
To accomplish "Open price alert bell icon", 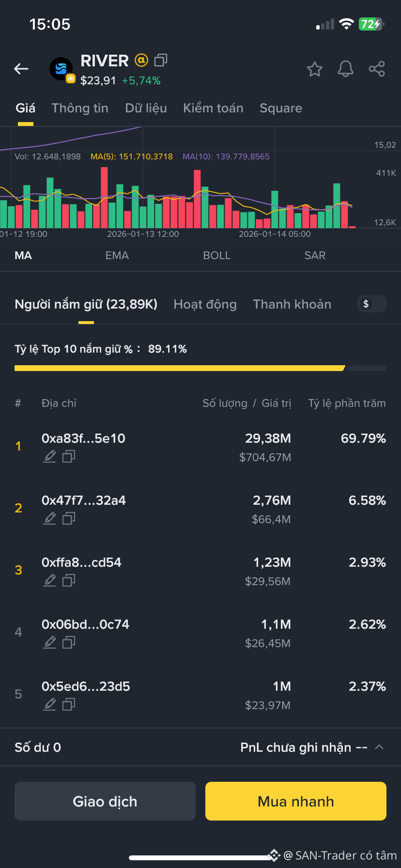I will coord(345,69).
